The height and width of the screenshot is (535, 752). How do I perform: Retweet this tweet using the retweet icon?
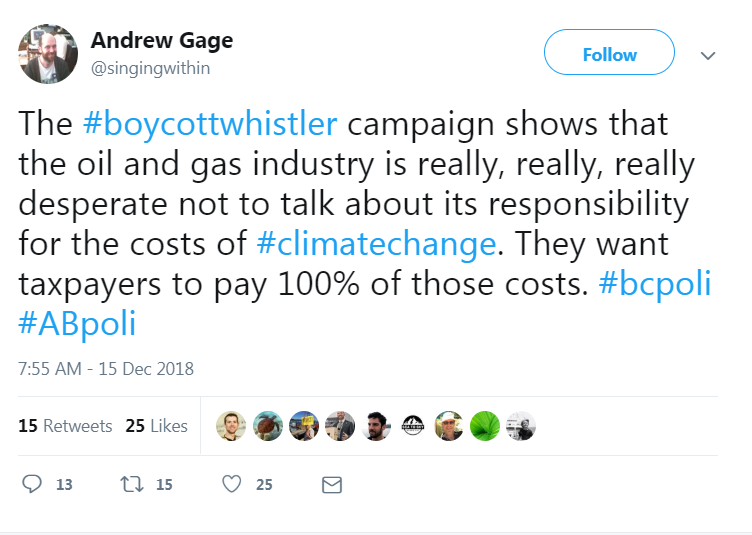[x=132, y=485]
